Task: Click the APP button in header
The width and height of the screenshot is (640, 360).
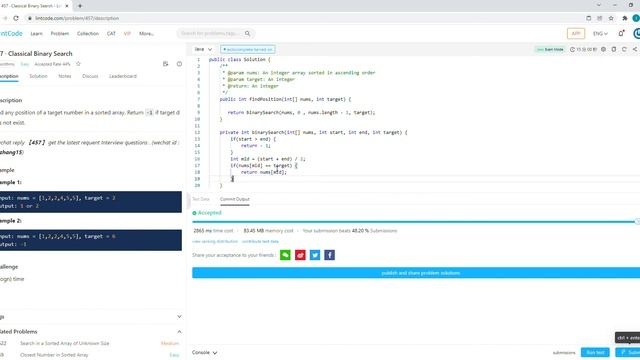Action: [576, 33]
